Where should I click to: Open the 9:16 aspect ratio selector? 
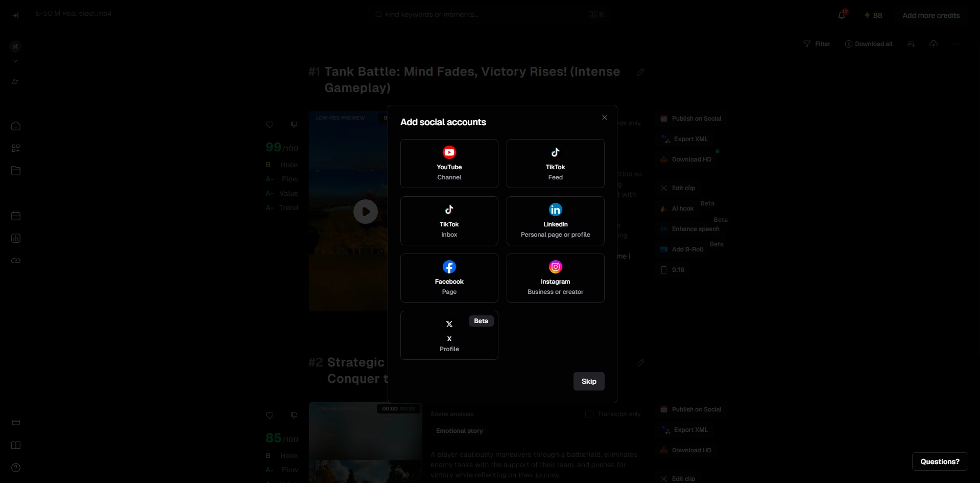pos(673,270)
